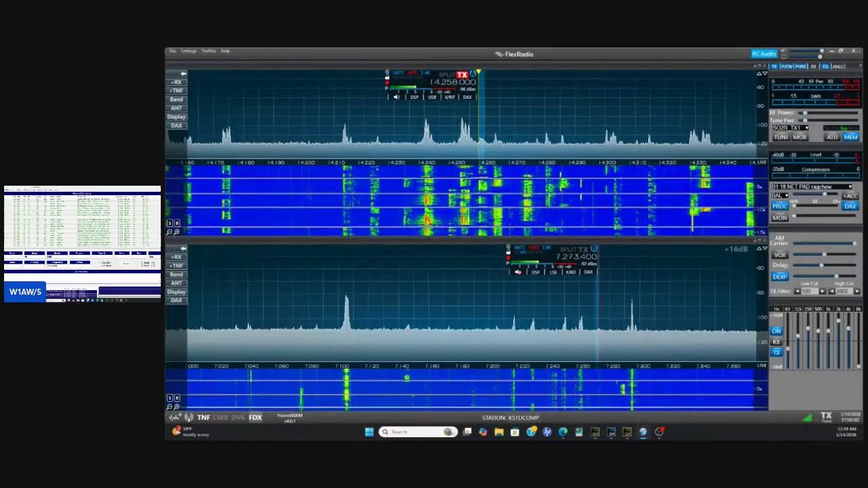
Task: Open the B1 1ft NET PAD ragchew dropdown
Action: pos(812,186)
